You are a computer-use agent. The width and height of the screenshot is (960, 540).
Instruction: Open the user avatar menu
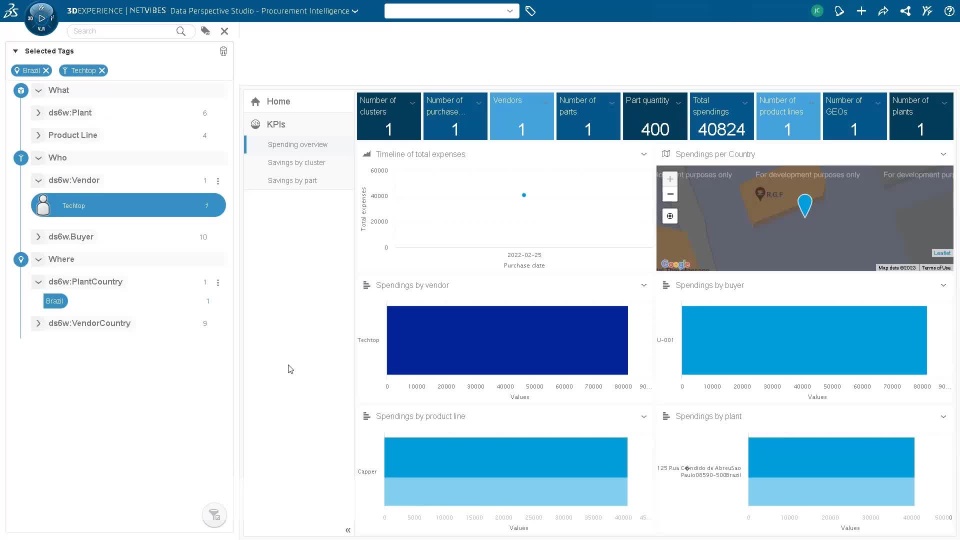pyautogui.click(x=817, y=11)
